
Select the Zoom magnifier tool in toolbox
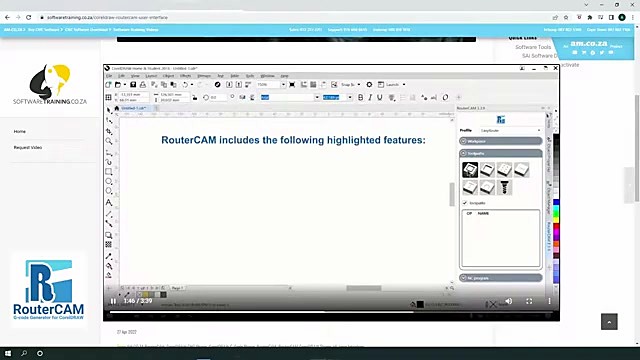[x=109, y=141]
